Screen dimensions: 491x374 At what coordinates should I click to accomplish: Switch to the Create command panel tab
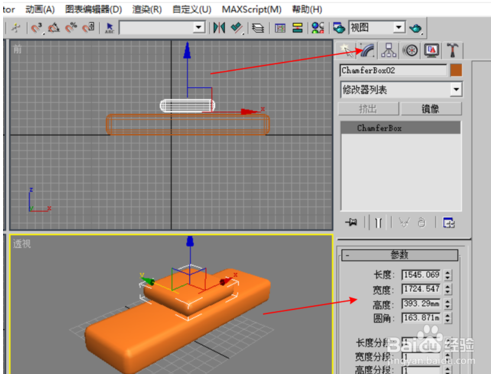(x=346, y=51)
